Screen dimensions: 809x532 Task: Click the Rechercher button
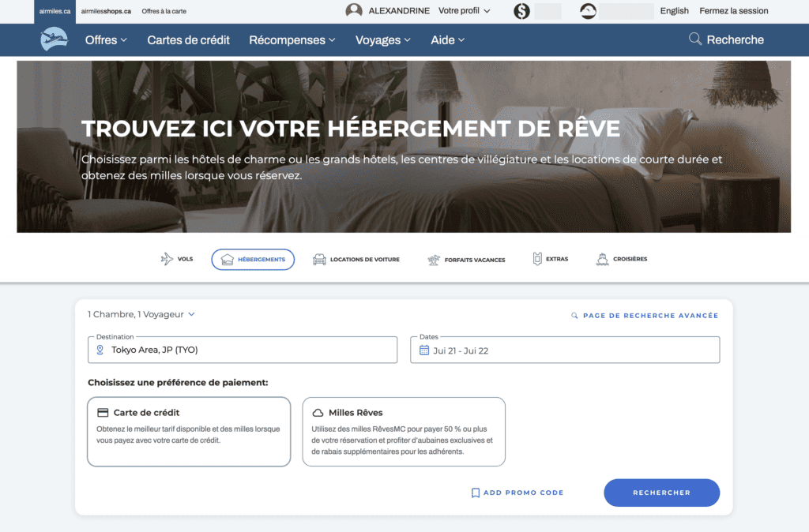(661, 492)
